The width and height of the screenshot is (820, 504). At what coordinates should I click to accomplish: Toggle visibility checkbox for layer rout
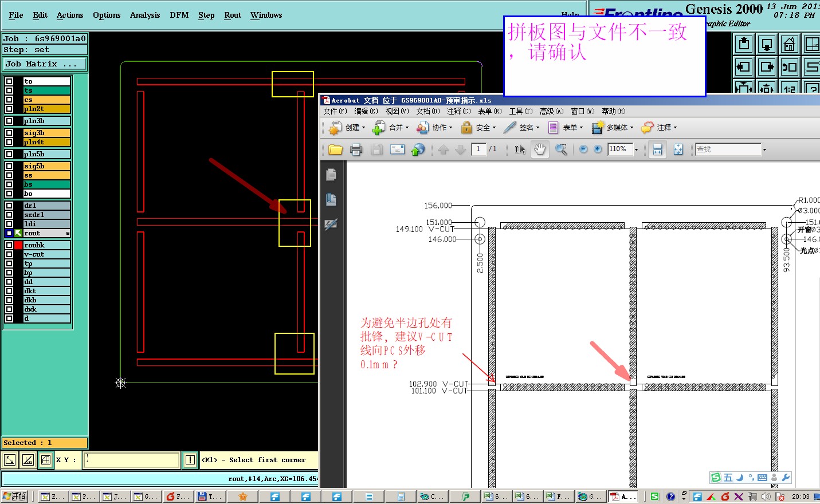9,233
